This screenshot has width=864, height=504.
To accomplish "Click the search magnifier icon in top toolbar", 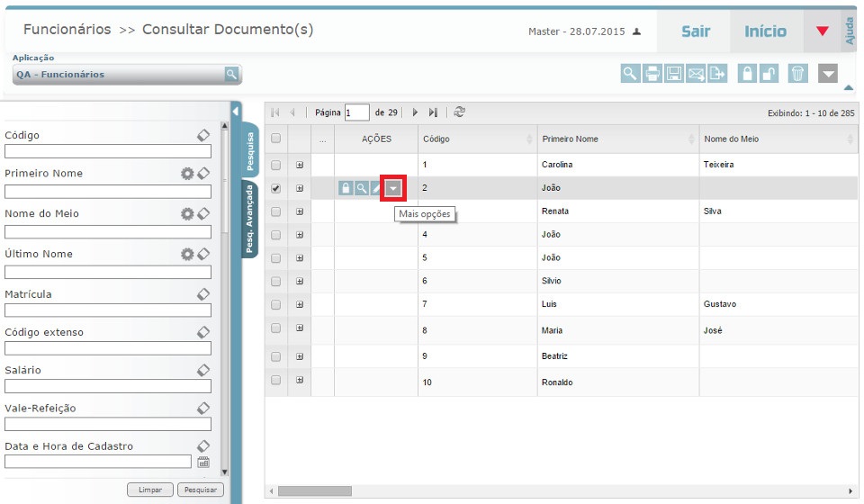I will pyautogui.click(x=630, y=73).
